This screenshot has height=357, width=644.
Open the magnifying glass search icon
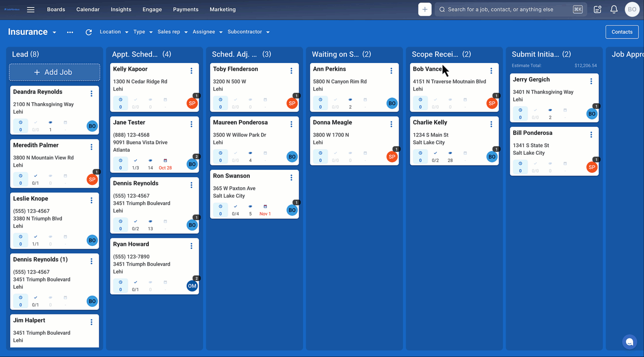tap(442, 9)
